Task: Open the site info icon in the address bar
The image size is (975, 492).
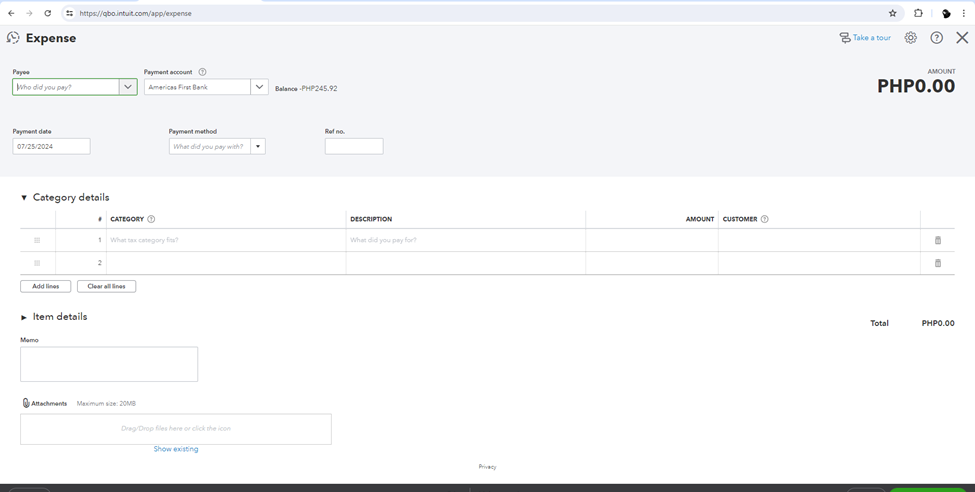Action: pos(70,13)
